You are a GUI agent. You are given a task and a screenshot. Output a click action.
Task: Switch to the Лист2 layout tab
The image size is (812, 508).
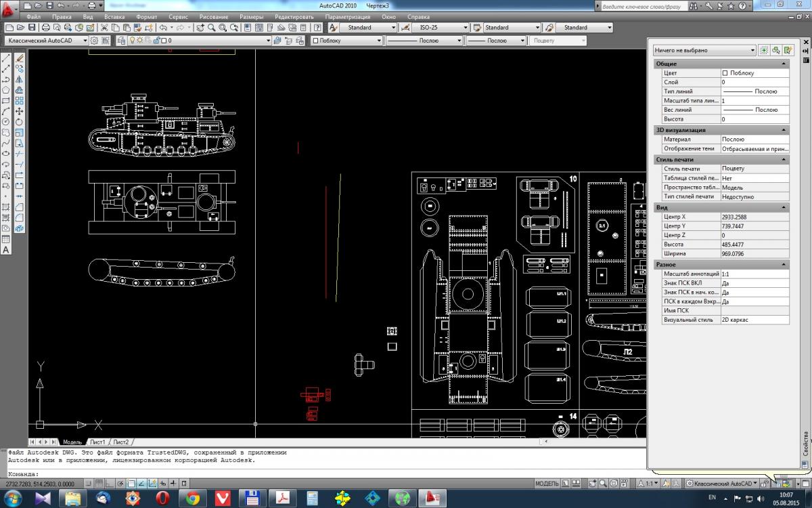click(120, 442)
